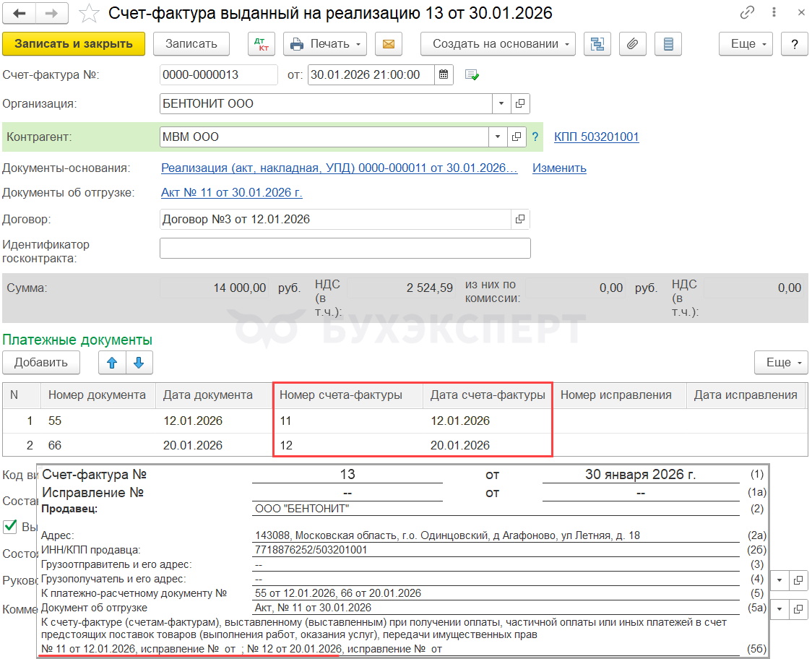Screen dimensions: 812x659
Task: Move payment row down with arrow
Action: tap(139, 363)
